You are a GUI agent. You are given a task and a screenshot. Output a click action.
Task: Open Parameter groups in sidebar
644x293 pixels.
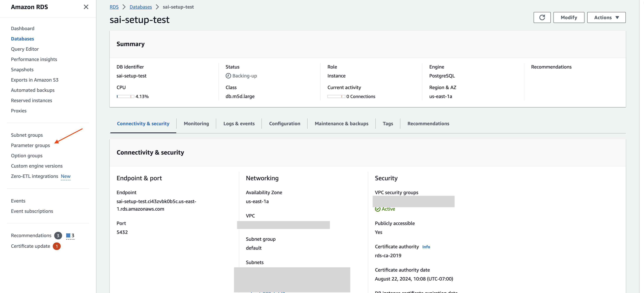(x=31, y=145)
